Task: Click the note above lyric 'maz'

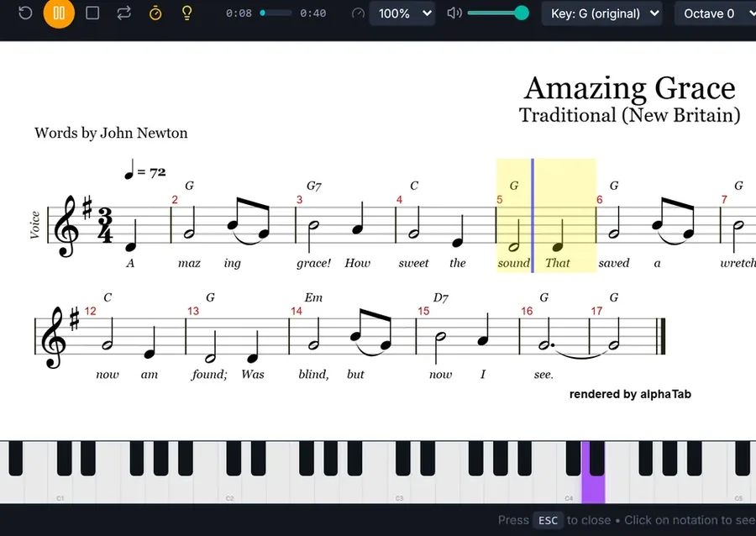Action: 188,234
